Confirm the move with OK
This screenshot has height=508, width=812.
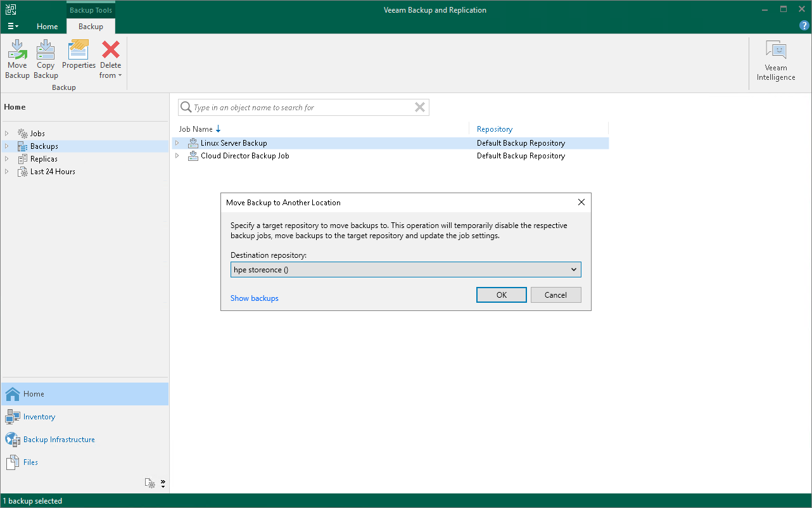click(x=501, y=295)
